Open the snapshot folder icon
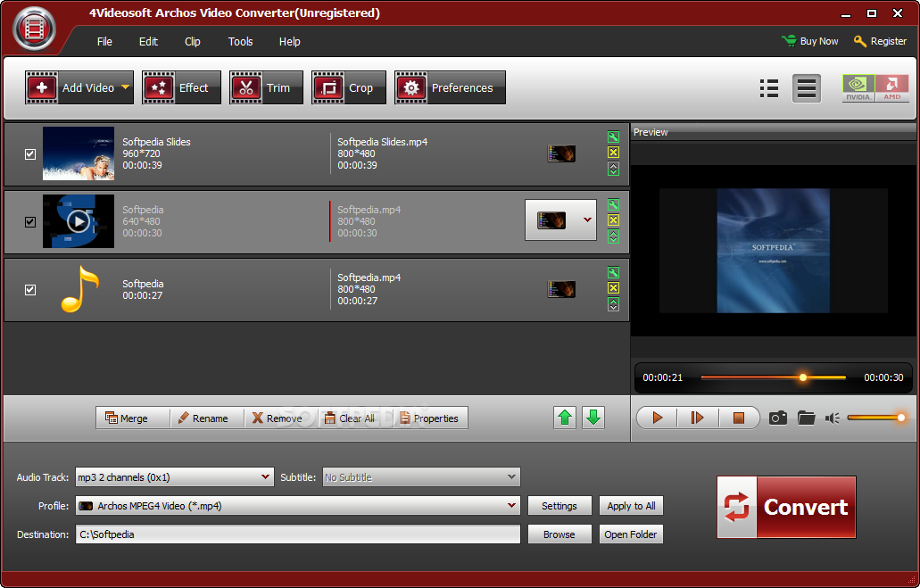The width and height of the screenshot is (920, 588). tap(806, 418)
